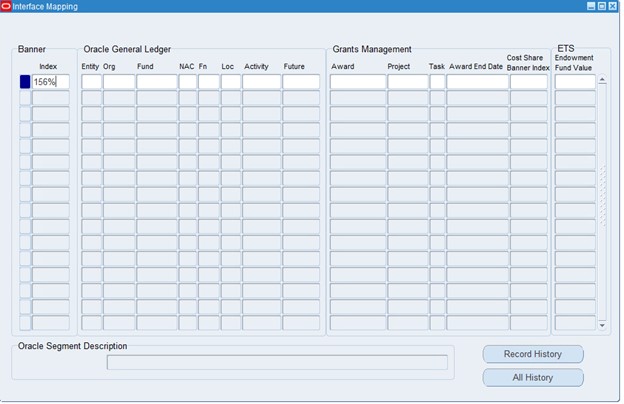Select the first row Award field

[357, 82]
